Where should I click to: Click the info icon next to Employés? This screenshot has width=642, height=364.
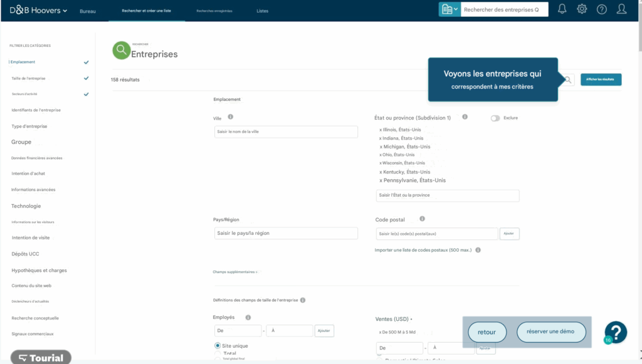[x=248, y=318]
